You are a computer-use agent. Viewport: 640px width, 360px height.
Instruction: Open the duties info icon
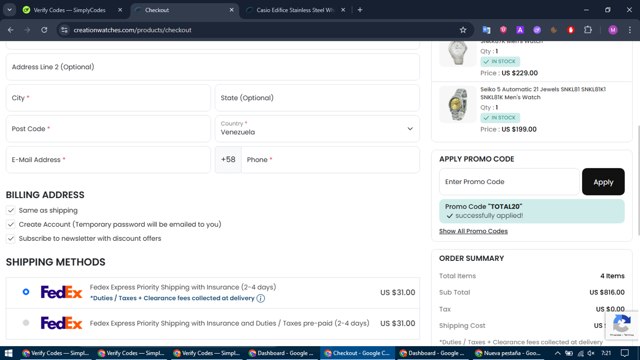tap(261, 298)
